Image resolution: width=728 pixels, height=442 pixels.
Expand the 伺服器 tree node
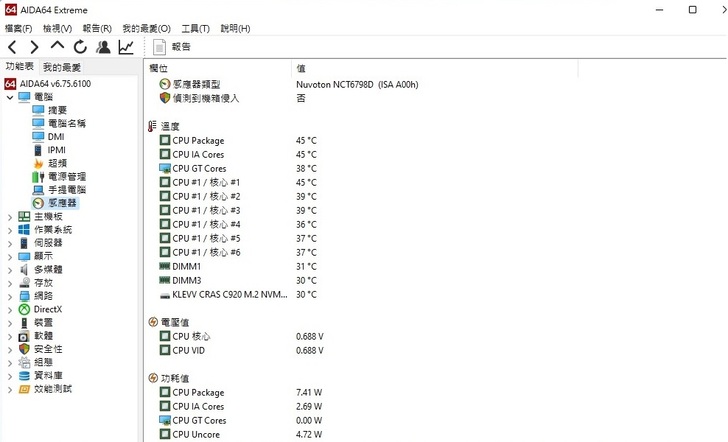10,243
